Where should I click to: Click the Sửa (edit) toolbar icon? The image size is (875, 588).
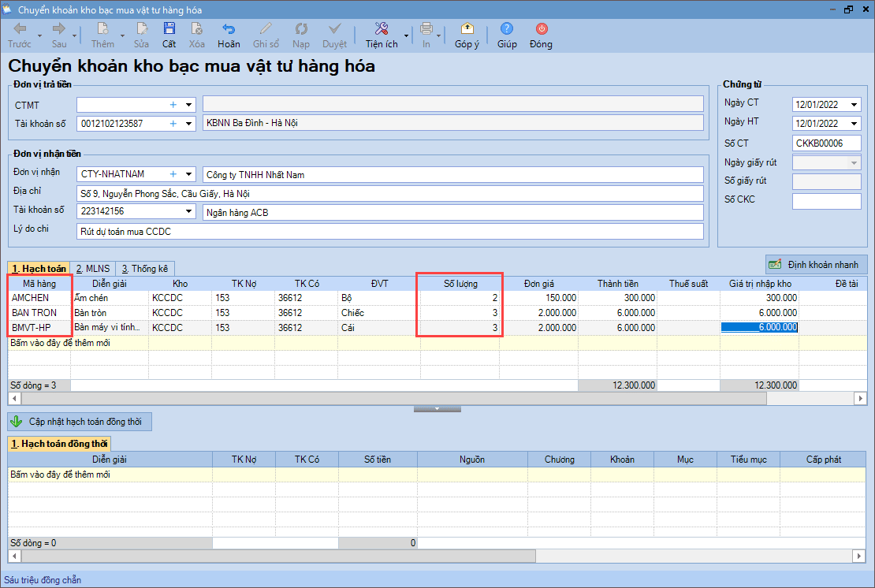click(141, 35)
